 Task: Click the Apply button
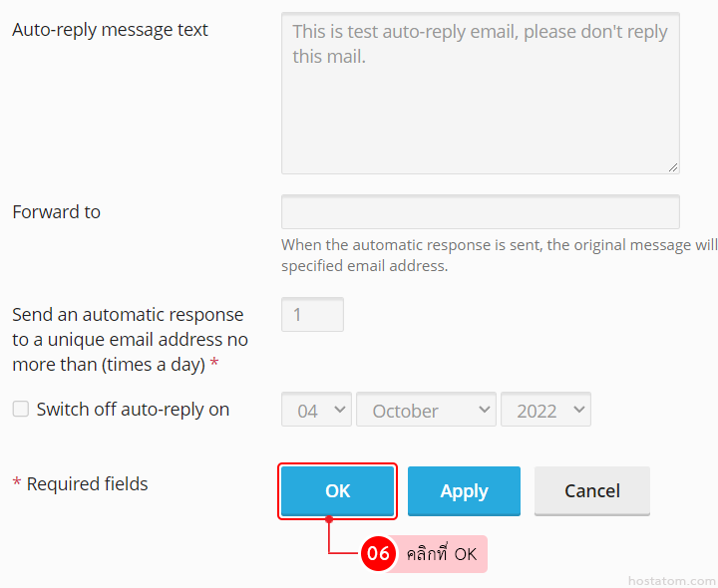(x=464, y=490)
